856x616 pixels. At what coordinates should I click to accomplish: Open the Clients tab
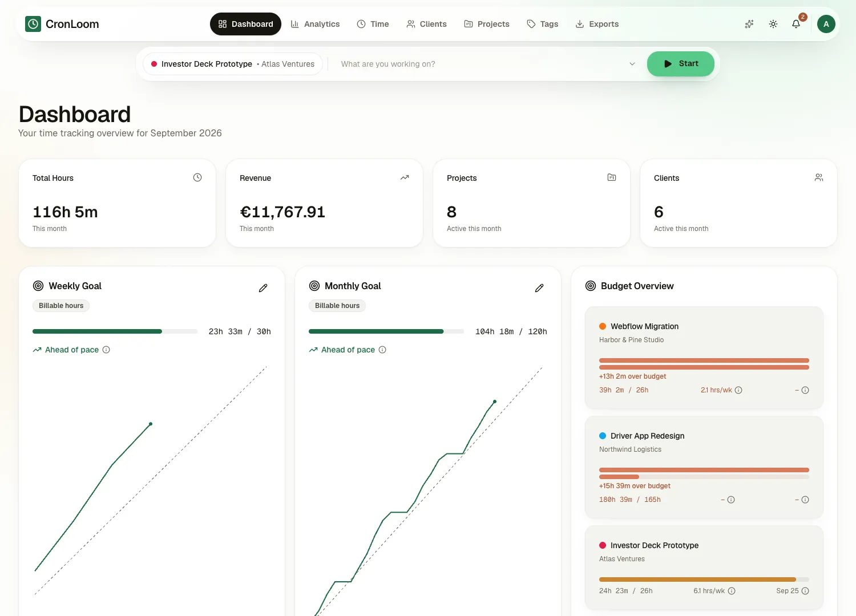(426, 24)
